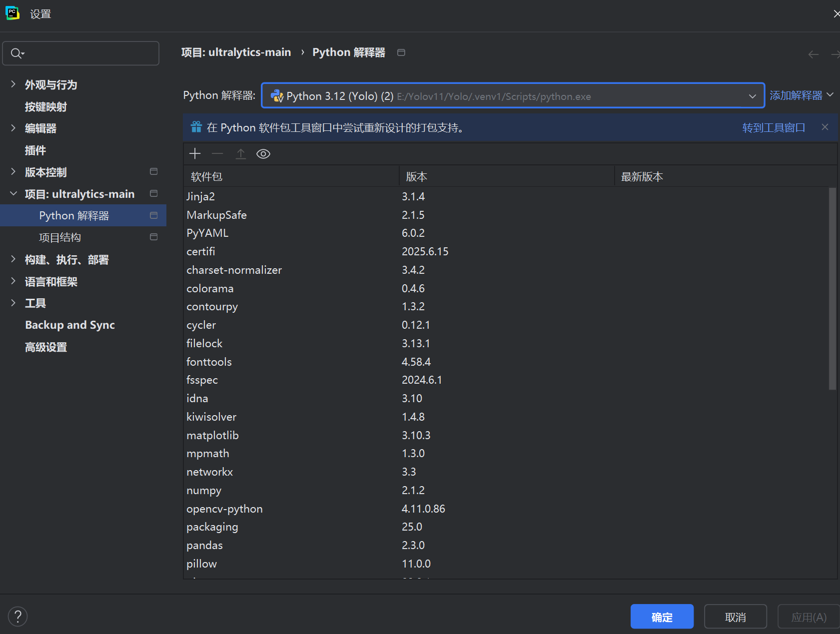
Task: Select the certifi package row
Action: pyautogui.click(x=506, y=251)
